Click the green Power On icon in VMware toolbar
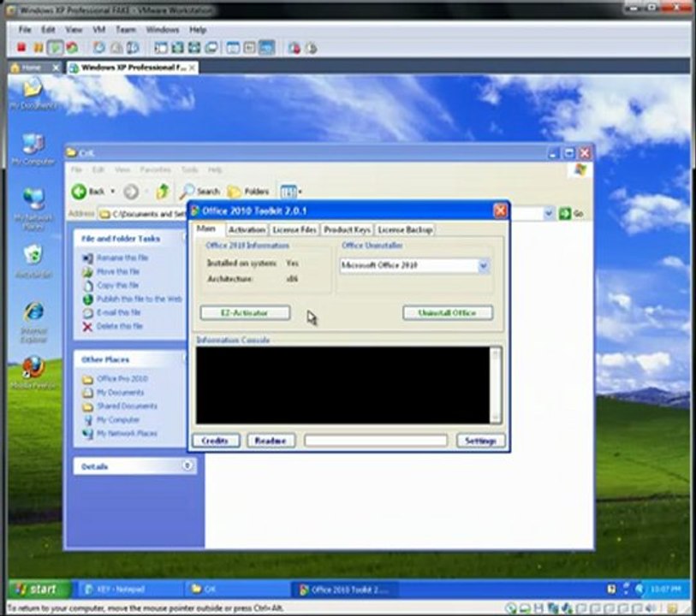This screenshot has width=696, height=616. [55, 47]
